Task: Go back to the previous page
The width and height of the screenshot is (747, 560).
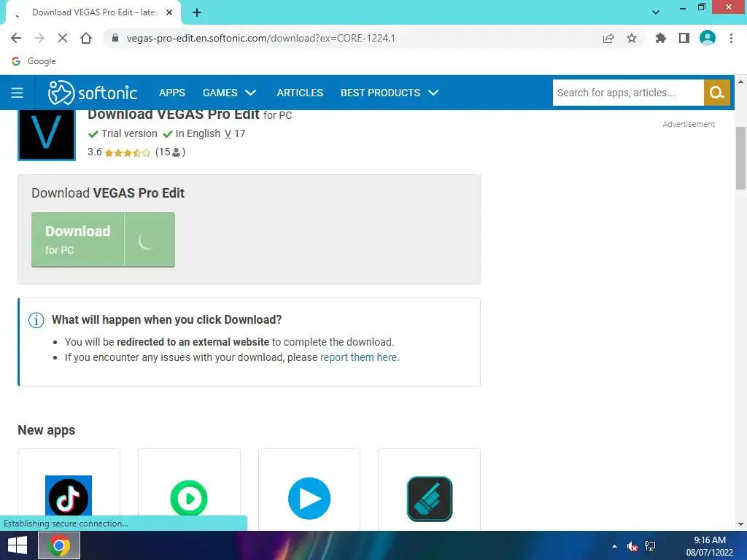Action: (x=16, y=38)
